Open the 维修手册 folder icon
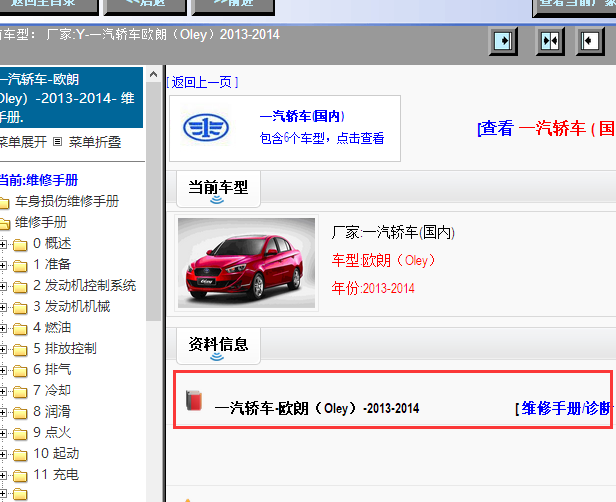This screenshot has width=616, height=502. (x=4, y=224)
